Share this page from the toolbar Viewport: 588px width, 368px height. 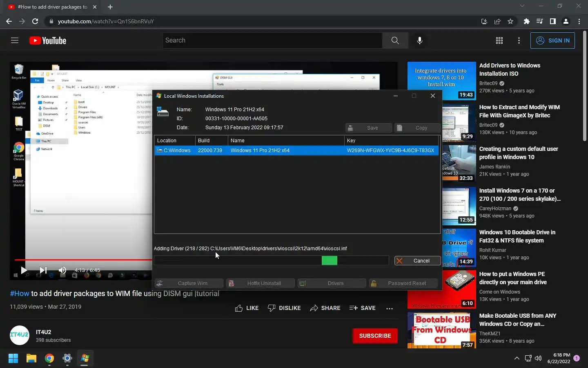click(497, 21)
